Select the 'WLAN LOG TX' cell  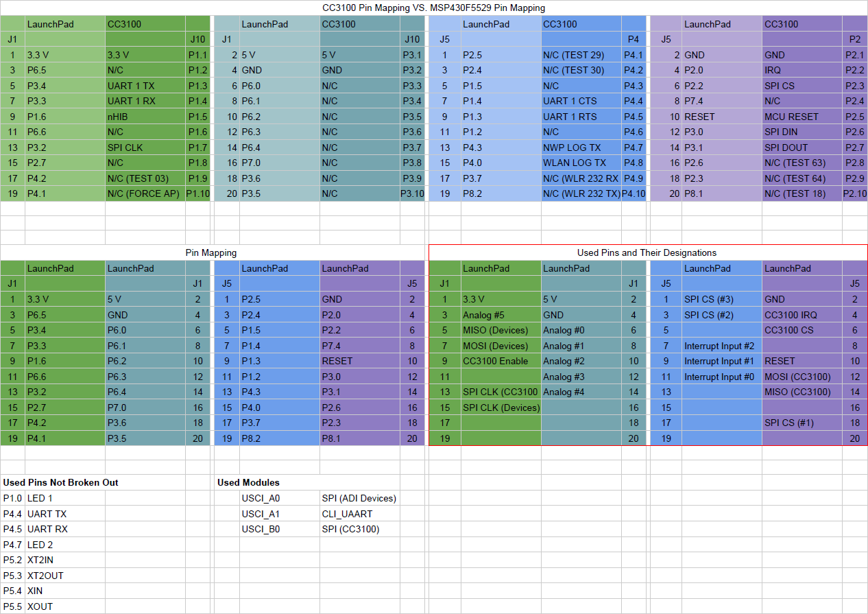(581, 163)
